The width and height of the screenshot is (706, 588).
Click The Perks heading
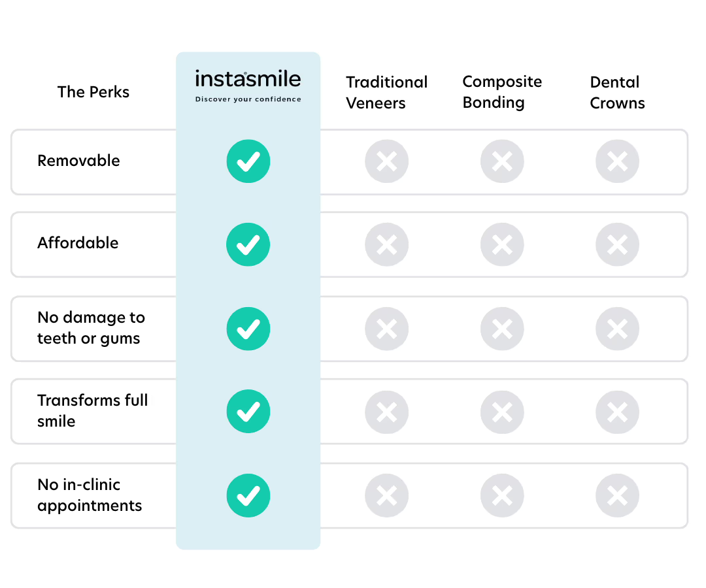93,92
